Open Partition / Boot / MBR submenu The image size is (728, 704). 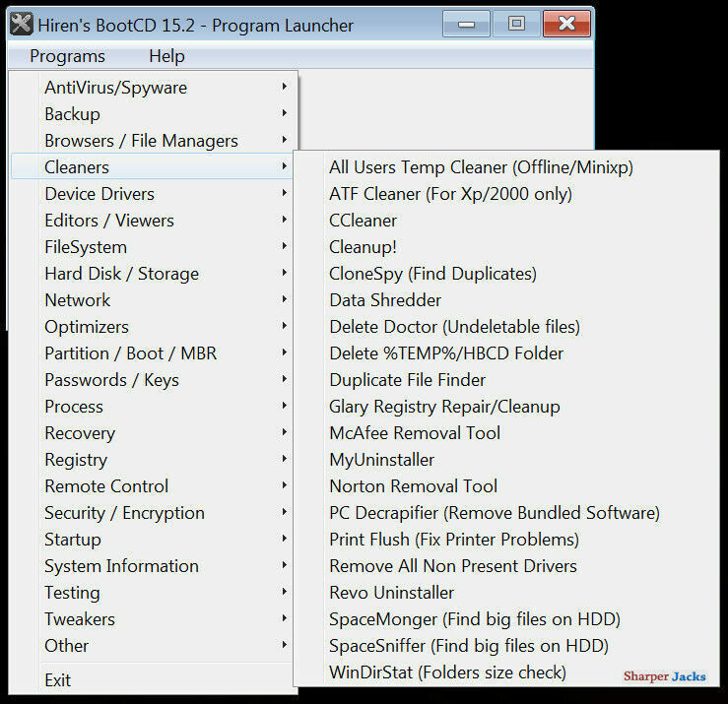[x=152, y=353]
